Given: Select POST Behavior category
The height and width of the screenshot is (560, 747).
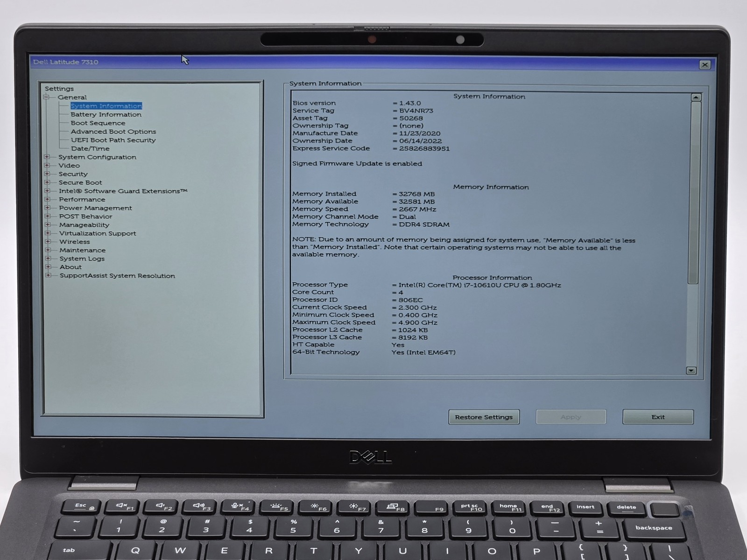Looking at the screenshot, I should tap(86, 217).
